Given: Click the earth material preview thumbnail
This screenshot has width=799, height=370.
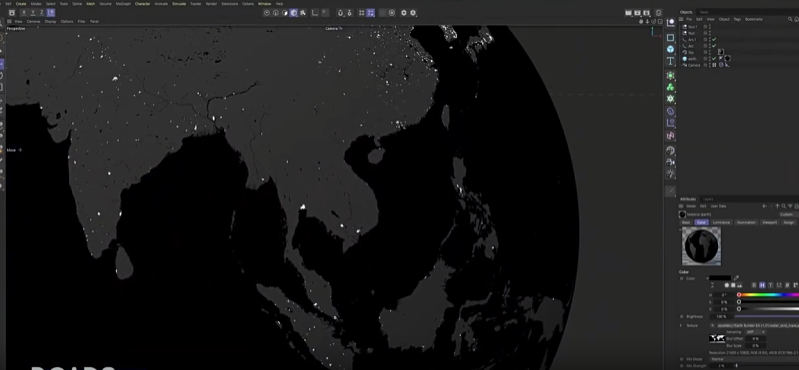Looking at the screenshot, I should click(x=701, y=246).
